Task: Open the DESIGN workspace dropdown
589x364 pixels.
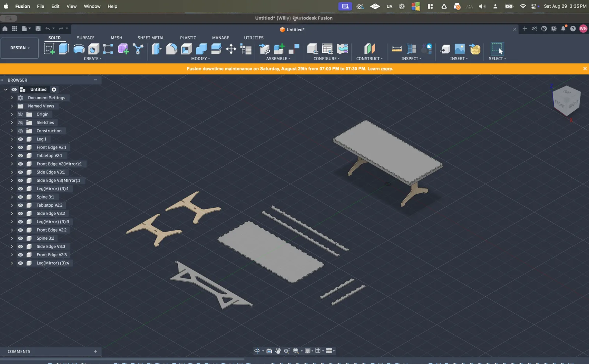Action: (20, 48)
